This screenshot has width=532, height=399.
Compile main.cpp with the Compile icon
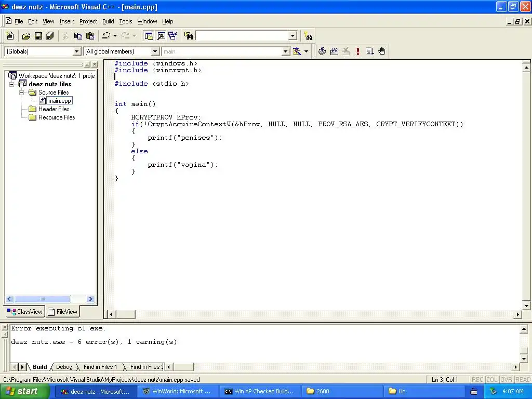pos(322,51)
